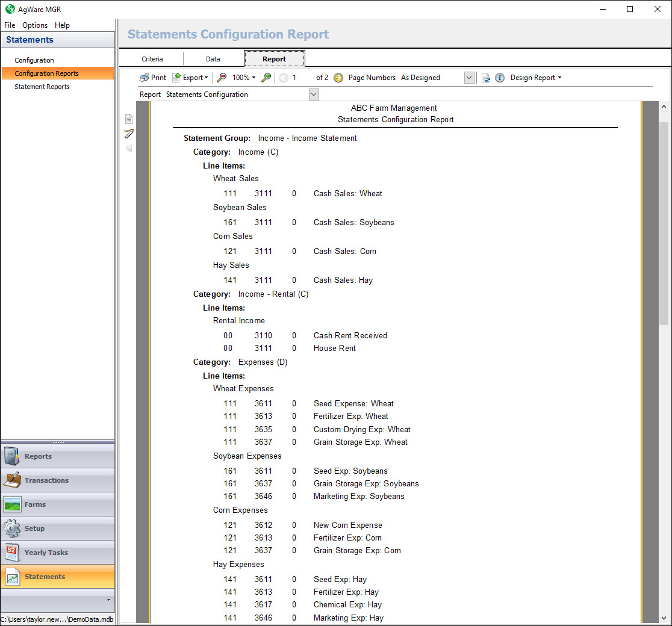
Task: Click the Print icon in the report toolbar
Action: 145,78
